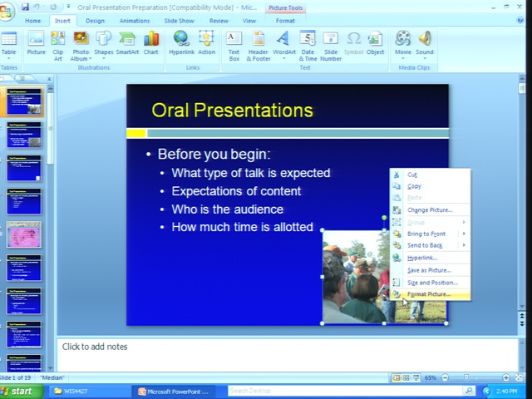532x399 pixels.
Task: Switch to Normal view in status bar
Action: (397, 377)
